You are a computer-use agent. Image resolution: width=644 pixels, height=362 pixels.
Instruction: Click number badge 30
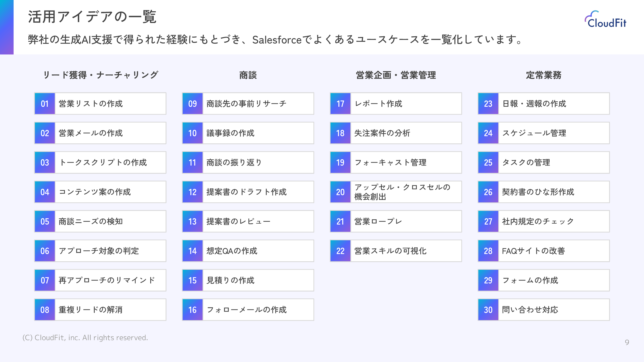[x=488, y=310]
